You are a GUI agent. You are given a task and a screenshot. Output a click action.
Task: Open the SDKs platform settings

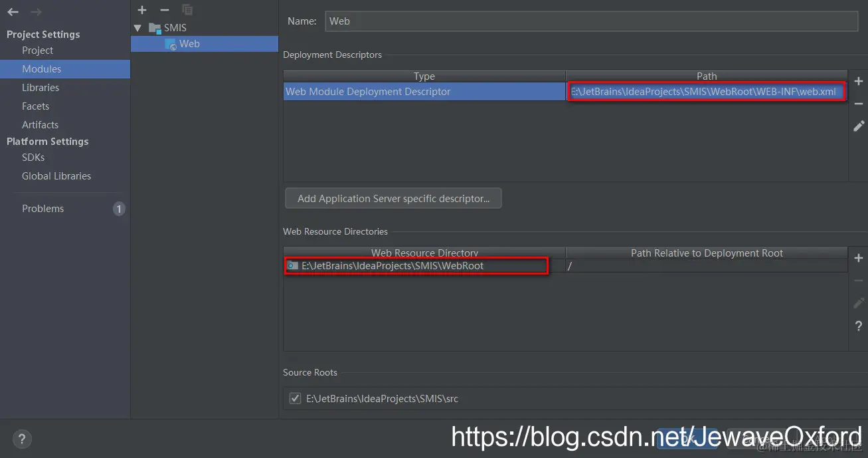(x=33, y=158)
